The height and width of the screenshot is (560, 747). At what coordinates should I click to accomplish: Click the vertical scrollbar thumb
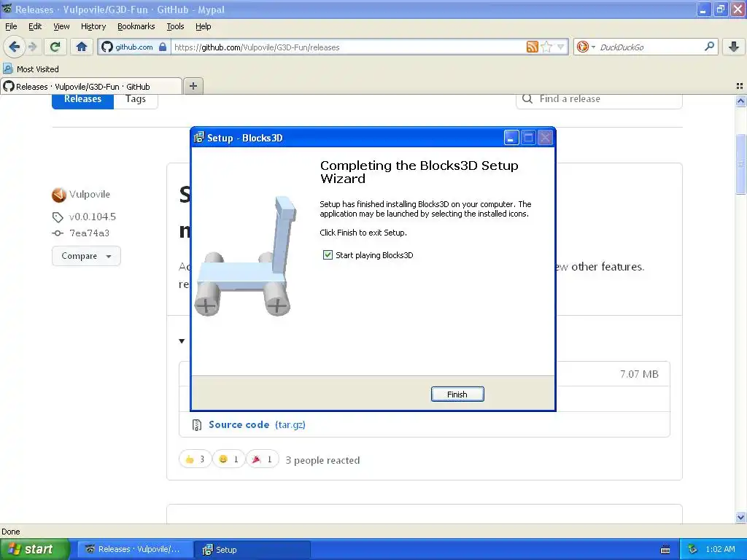coord(740,164)
